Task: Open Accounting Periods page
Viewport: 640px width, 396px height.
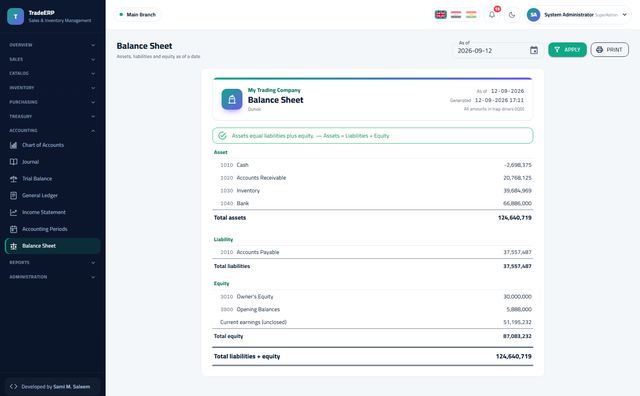Action: [x=52, y=229]
